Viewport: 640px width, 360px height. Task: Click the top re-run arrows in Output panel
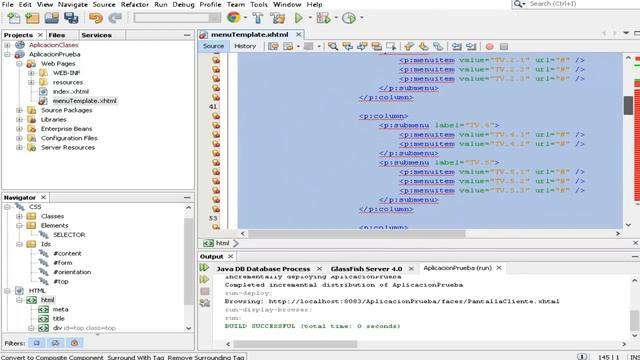coord(204,268)
